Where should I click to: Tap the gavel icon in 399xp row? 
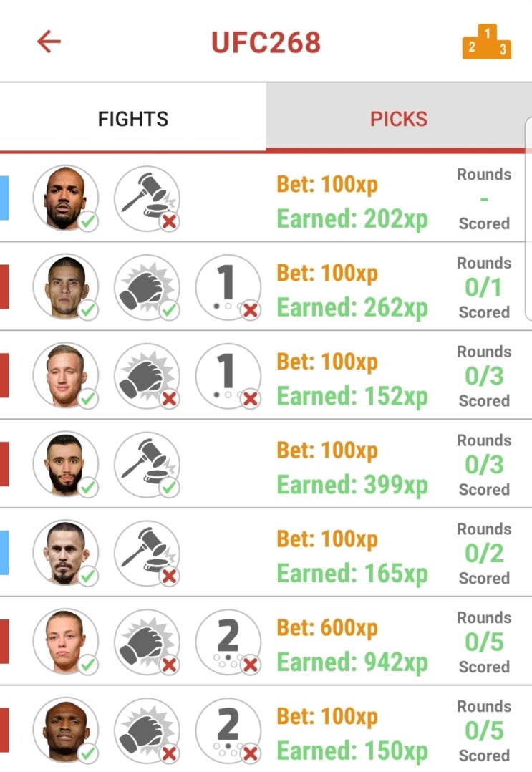(x=147, y=464)
